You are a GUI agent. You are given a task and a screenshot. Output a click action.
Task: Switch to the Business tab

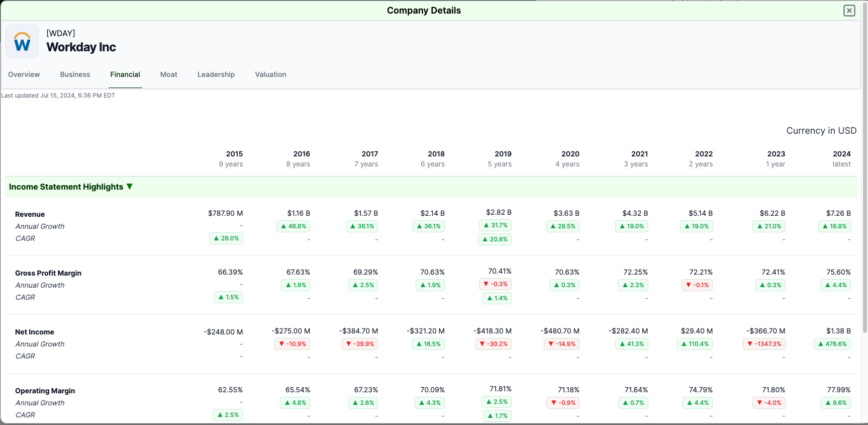[75, 74]
